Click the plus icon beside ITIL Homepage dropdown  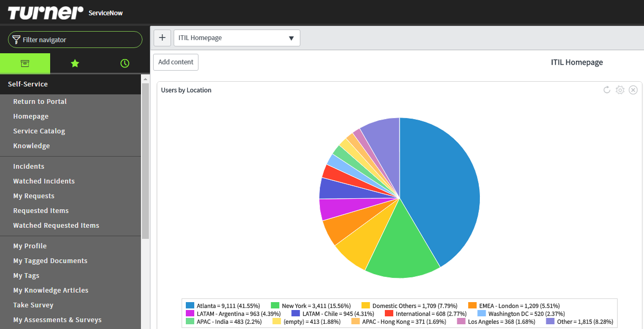coord(162,38)
